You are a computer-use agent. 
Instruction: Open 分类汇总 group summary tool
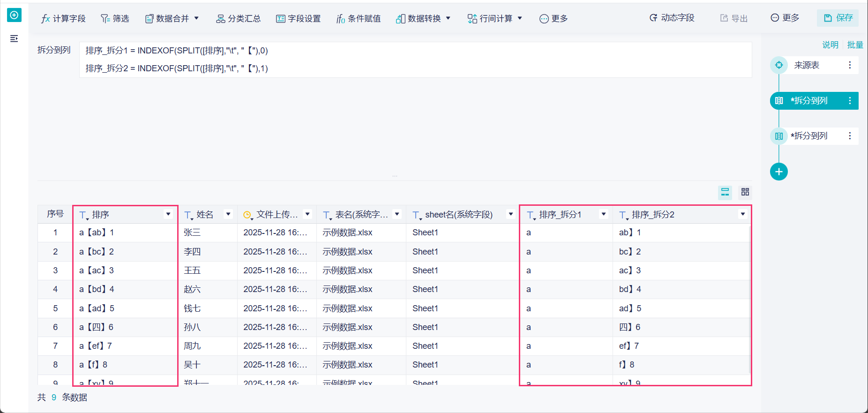click(x=238, y=18)
